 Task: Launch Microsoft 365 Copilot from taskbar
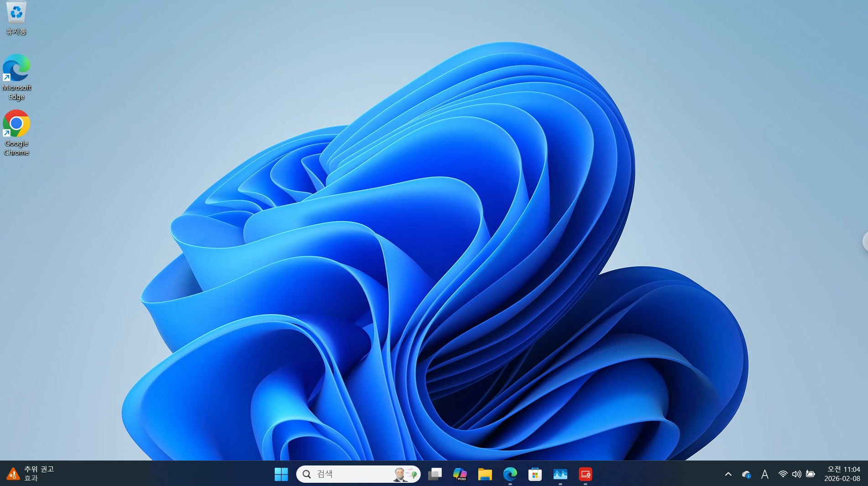(460, 474)
